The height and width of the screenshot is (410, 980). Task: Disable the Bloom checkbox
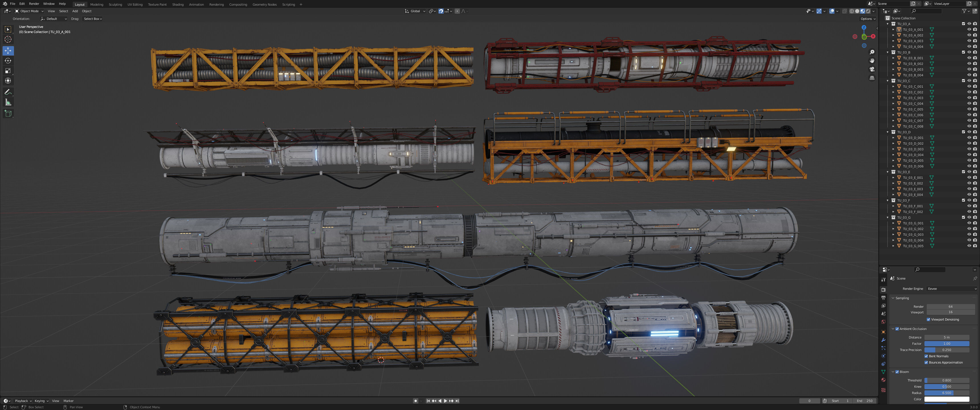[x=897, y=372]
